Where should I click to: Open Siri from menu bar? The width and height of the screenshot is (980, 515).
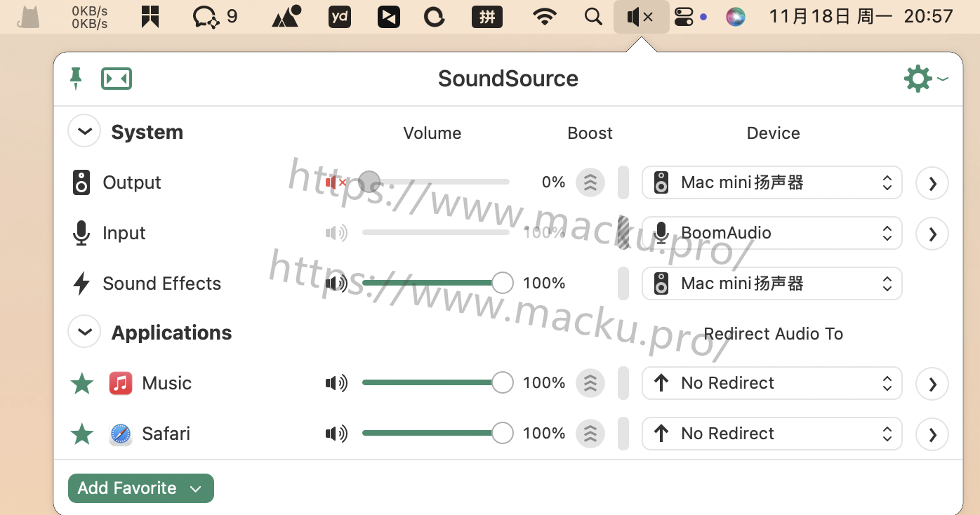click(x=736, y=17)
